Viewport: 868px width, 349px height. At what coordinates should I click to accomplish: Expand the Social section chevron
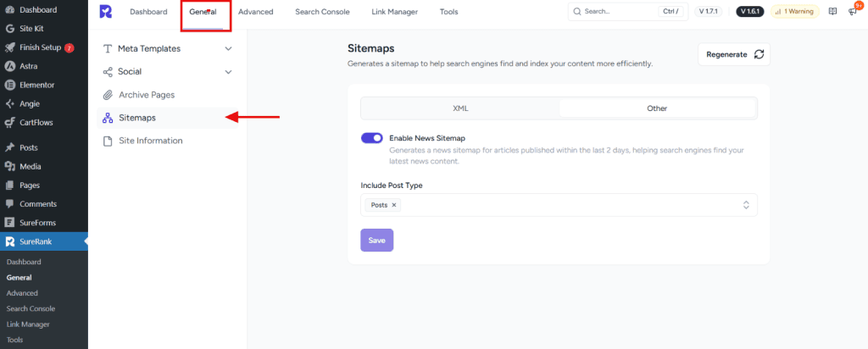[228, 72]
